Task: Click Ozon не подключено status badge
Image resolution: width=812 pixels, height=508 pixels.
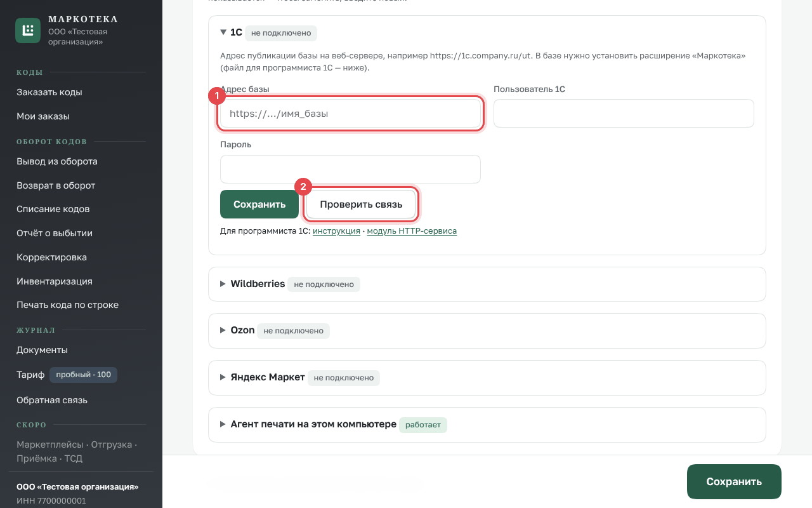Action: point(294,331)
